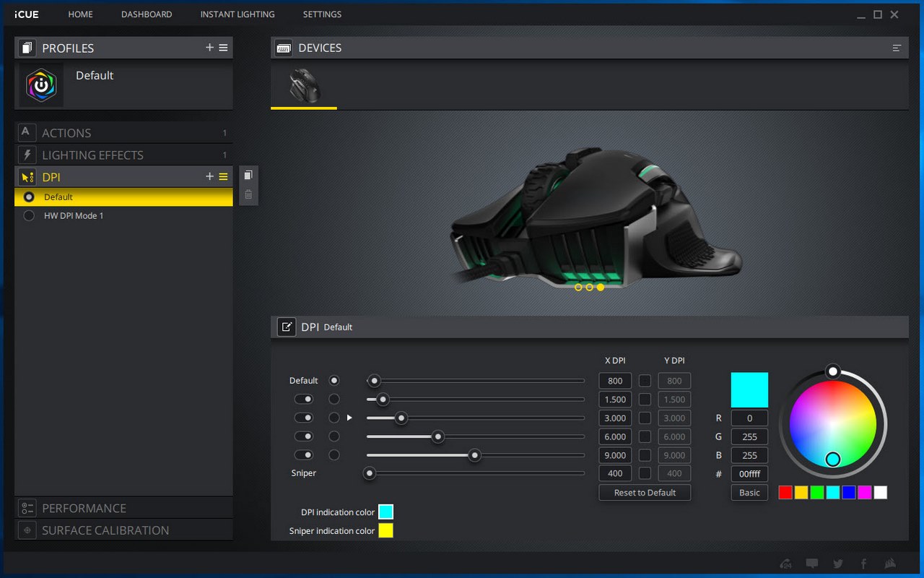This screenshot has width=924, height=578.
Task: Click the edit icon next to DPI Default
Action: 287,327
